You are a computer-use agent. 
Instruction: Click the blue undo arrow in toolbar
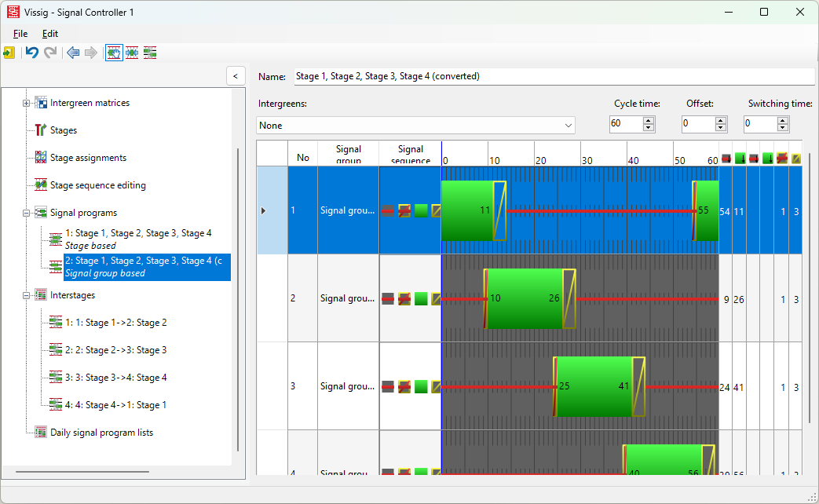(32, 53)
